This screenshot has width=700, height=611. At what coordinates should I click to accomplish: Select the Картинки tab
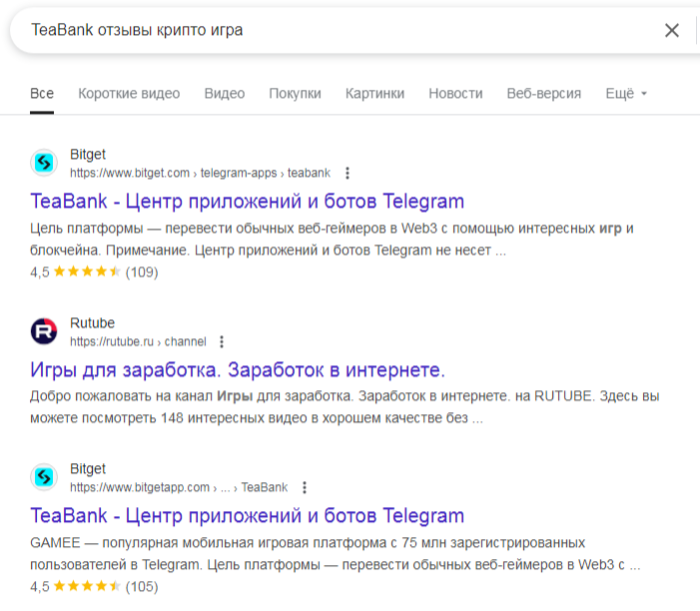tap(374, 94)
